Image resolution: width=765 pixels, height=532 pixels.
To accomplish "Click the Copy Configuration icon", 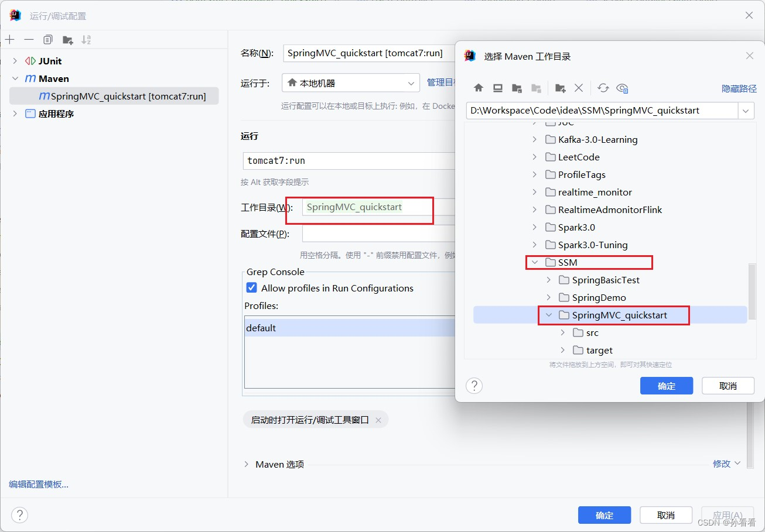I will (x=48, y=40).
